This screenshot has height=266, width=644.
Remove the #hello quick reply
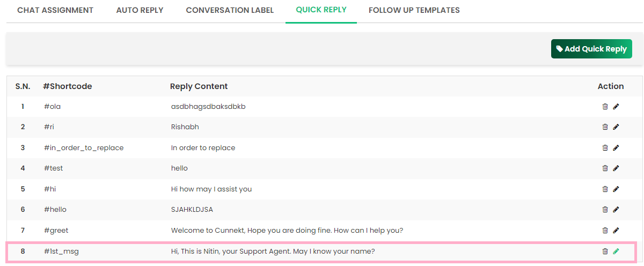(605, 210)
